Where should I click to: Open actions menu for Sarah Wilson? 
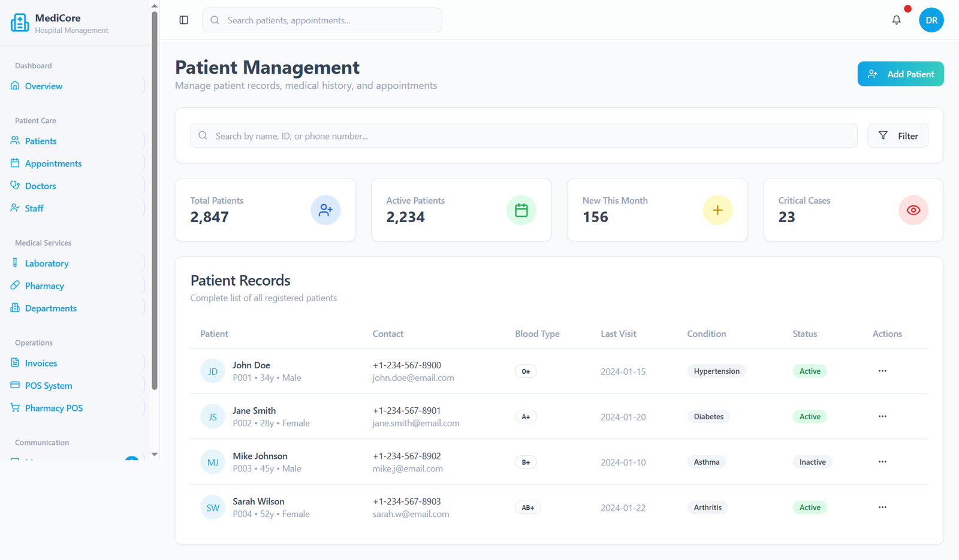[x=882, y=507]
